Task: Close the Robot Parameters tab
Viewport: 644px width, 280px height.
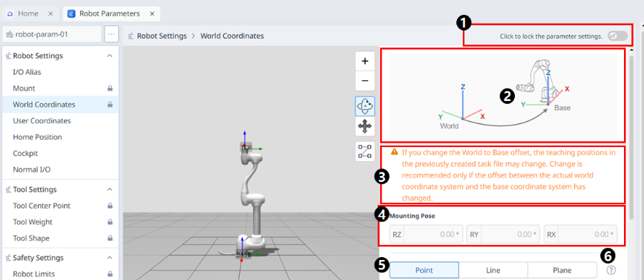Action: (151, 13)
